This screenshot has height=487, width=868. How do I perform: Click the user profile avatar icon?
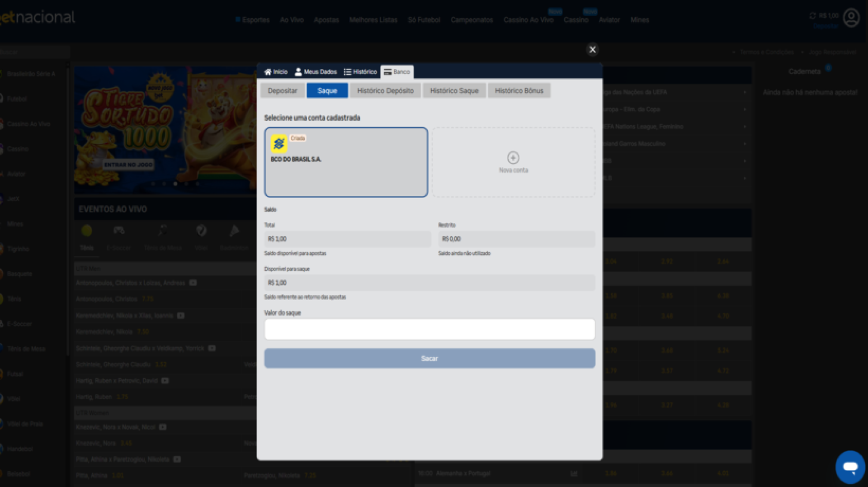(x=851, y=18)
